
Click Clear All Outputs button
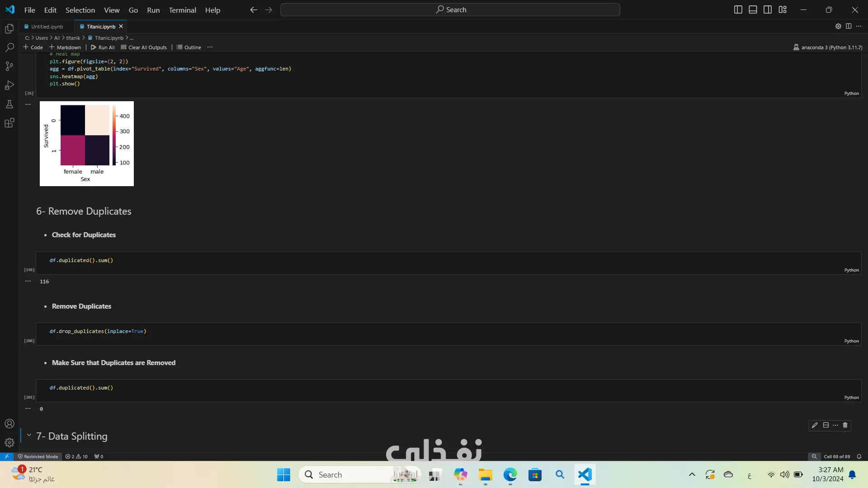click(144, 47)
